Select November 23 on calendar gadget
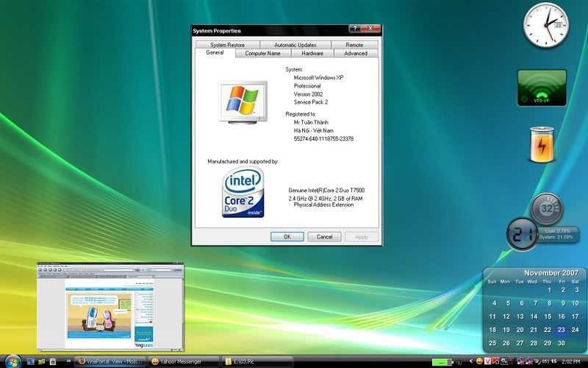The width and height of the screenshot is (588, 368). pyautogui.click(x=562, y=330)
